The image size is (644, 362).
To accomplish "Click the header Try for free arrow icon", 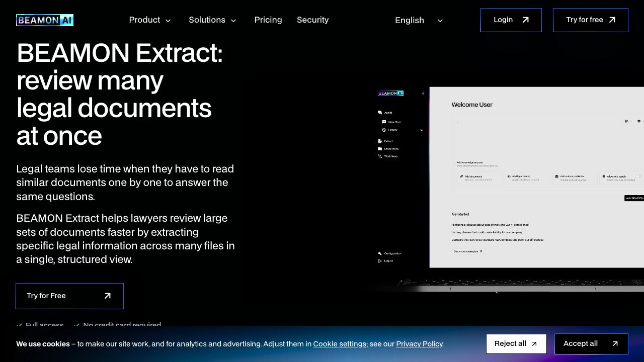I will click(612, 20).
